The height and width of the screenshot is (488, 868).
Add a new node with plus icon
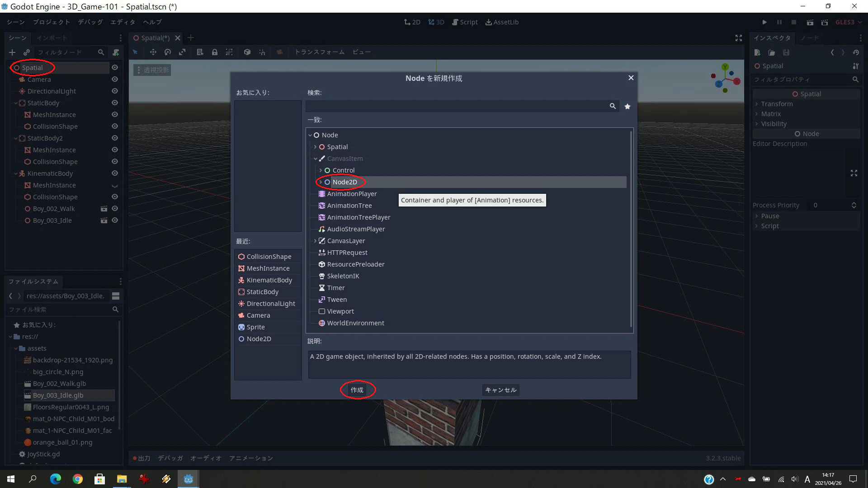(x=12, y=52)
